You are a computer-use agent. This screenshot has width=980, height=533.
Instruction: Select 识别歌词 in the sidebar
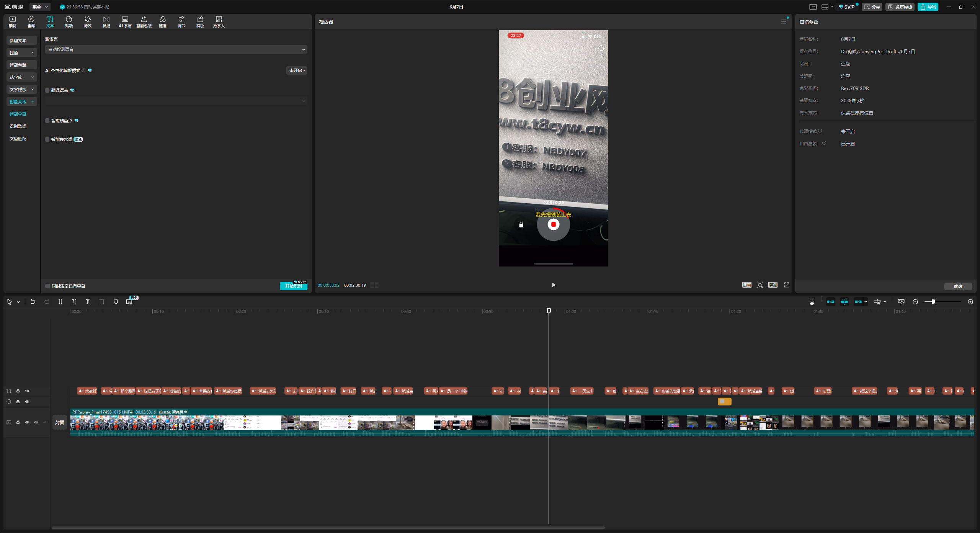click(x=18, y=126)
